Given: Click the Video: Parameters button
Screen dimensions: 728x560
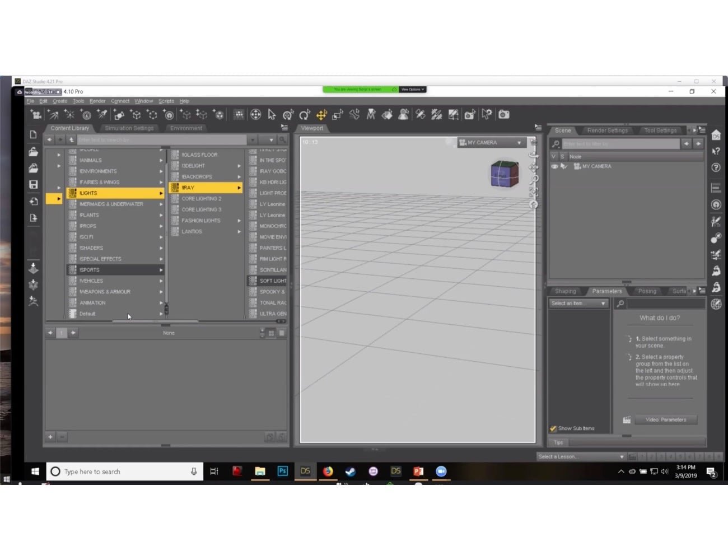Looking at the screenshot, I should pyautogui.click(x=665, y=419).
